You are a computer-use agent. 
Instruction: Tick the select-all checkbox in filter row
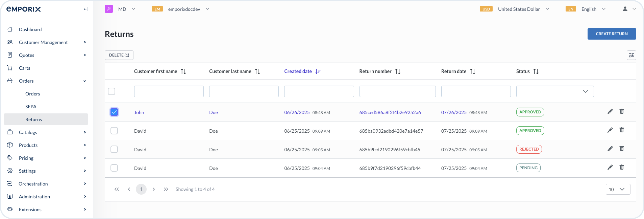tap(112, 91)
